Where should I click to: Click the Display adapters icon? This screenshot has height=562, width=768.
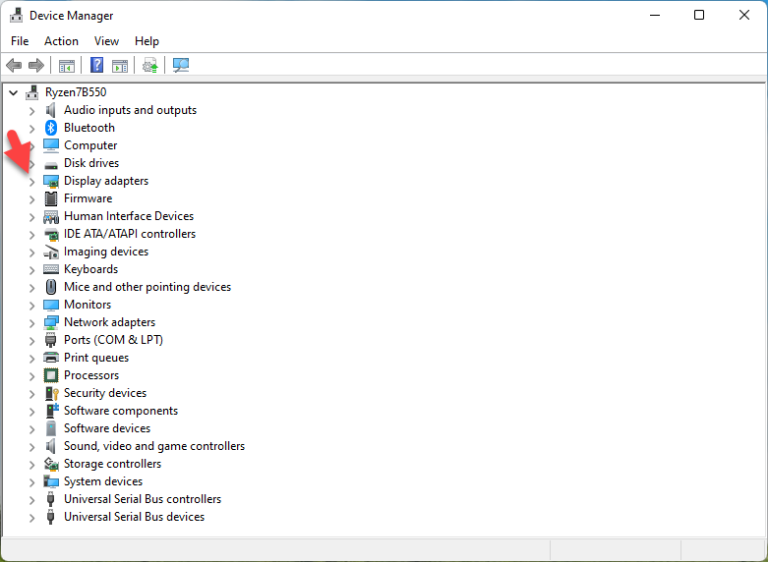point(51,181)
